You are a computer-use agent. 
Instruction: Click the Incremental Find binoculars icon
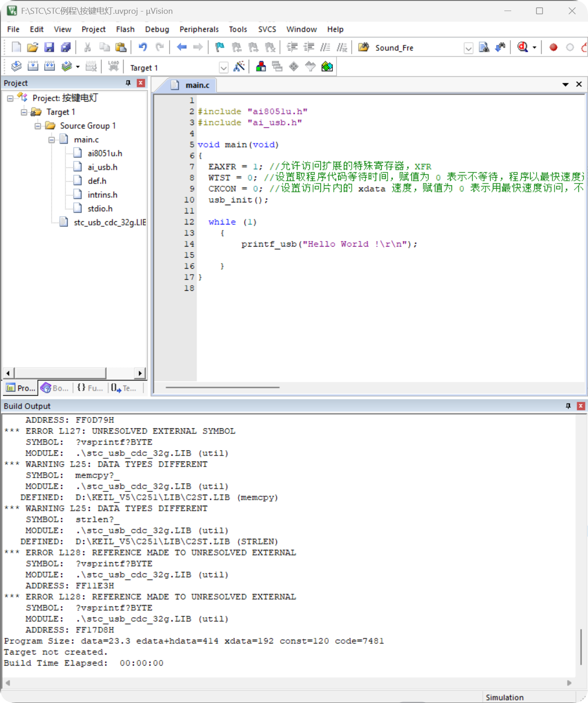(x=500, y=47)
